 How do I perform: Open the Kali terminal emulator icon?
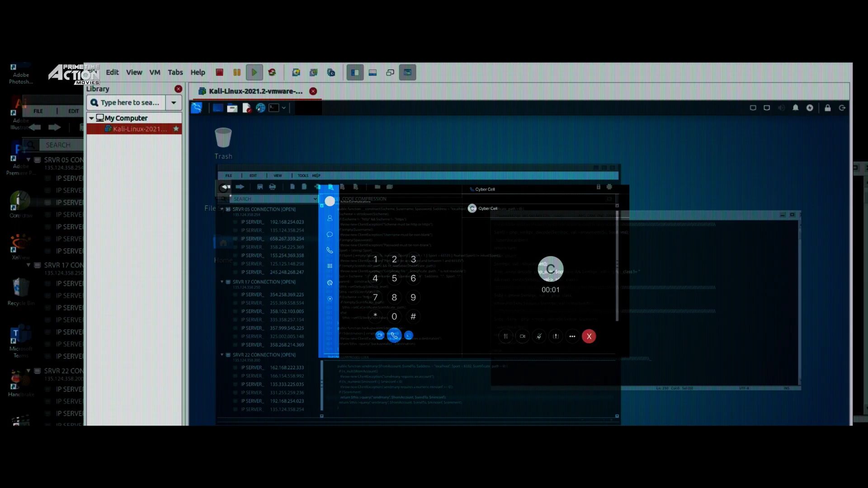[274, 108]
